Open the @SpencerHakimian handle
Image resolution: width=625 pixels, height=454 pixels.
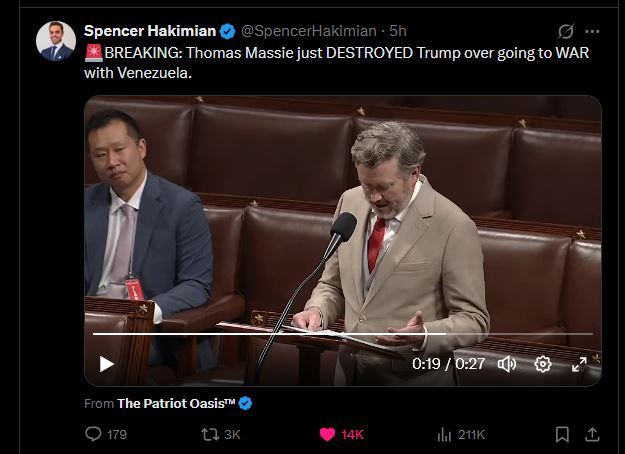tap(309, 31)
